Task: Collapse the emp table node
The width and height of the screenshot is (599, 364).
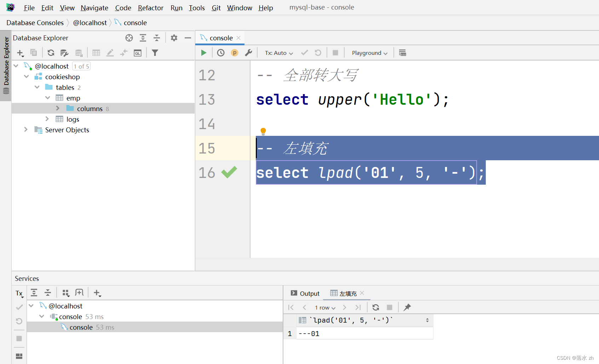Action: [48, 98]
